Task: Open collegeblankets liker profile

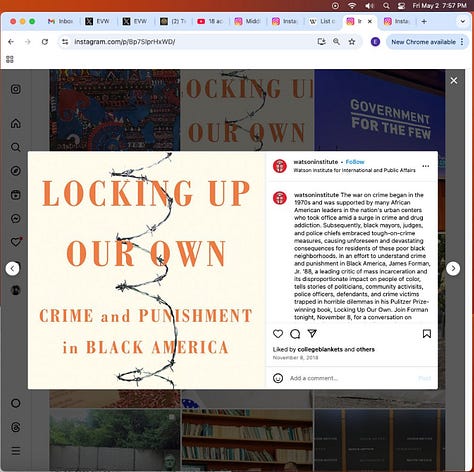Action: pos(320,349)
